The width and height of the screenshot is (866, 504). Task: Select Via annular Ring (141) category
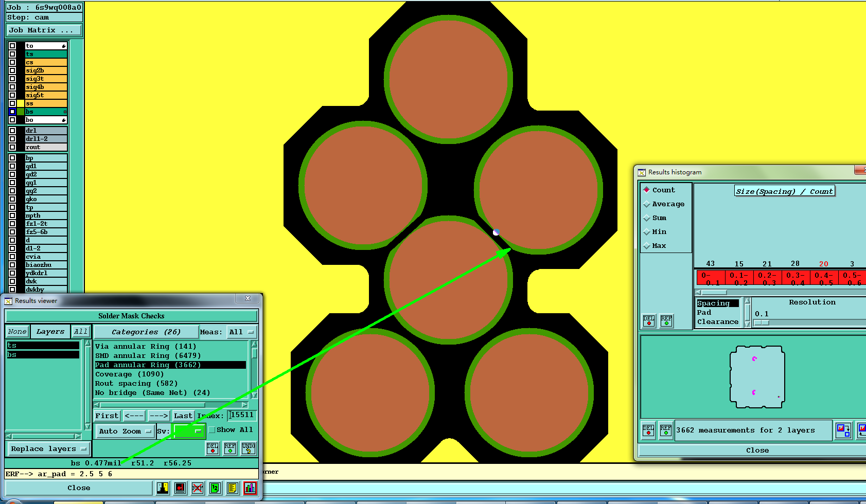tap(146, 346)
